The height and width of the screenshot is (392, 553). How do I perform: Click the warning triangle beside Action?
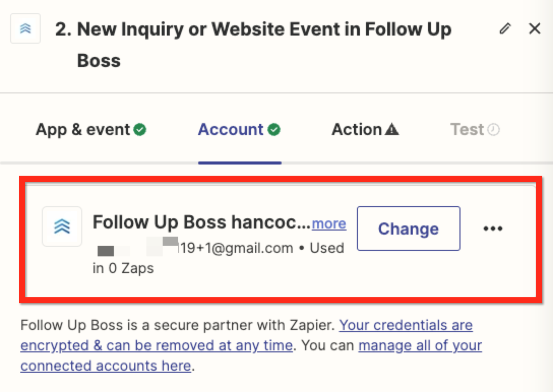[392, 129]
